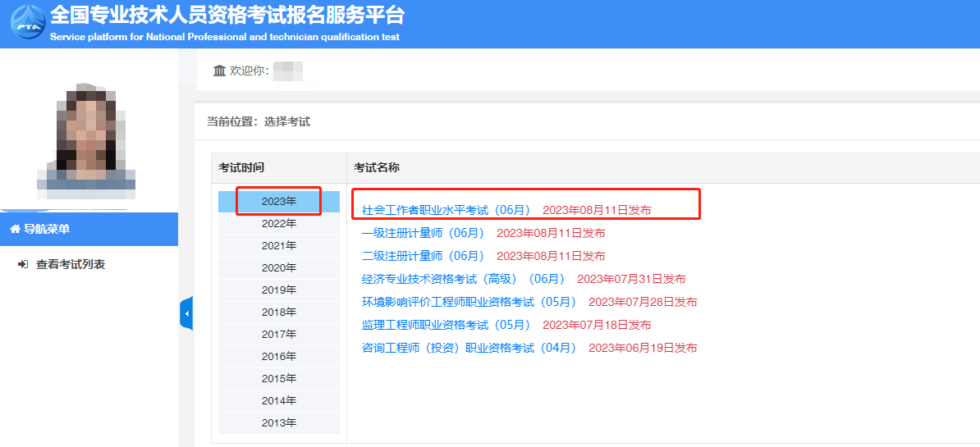Click the home icon beside 导航菜单
This screenshot has width=980, height=447.
(x=15, y=230)
